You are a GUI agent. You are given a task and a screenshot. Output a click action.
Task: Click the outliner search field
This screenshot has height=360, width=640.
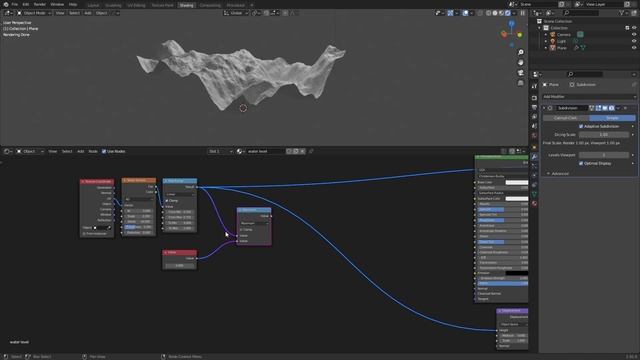point(580,13)
